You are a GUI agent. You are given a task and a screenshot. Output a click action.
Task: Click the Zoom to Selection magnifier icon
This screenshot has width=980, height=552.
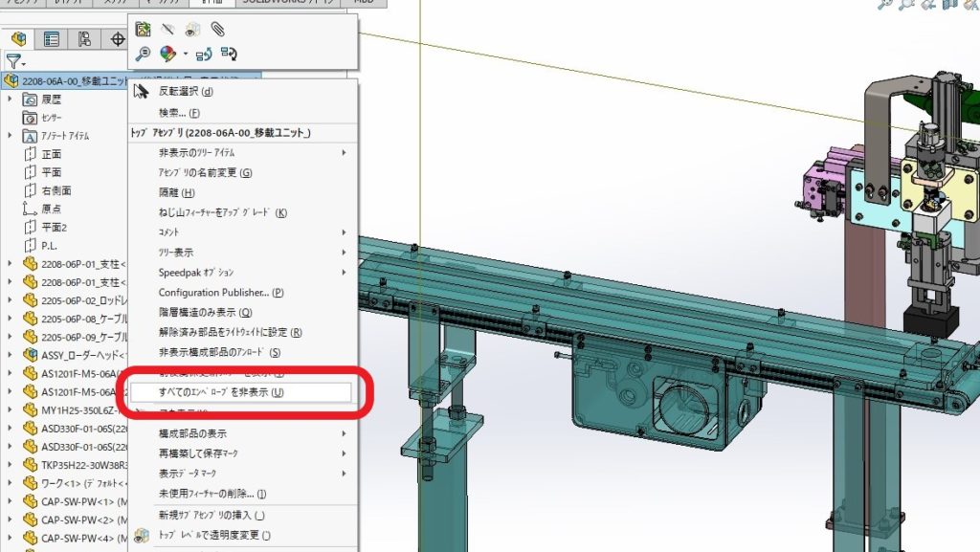143,54
